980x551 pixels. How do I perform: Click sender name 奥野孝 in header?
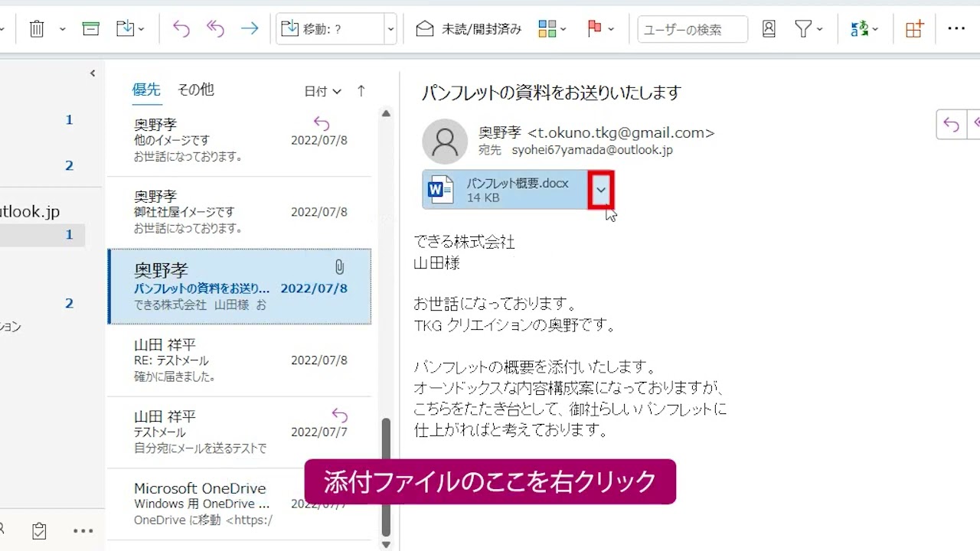(500, 132)
